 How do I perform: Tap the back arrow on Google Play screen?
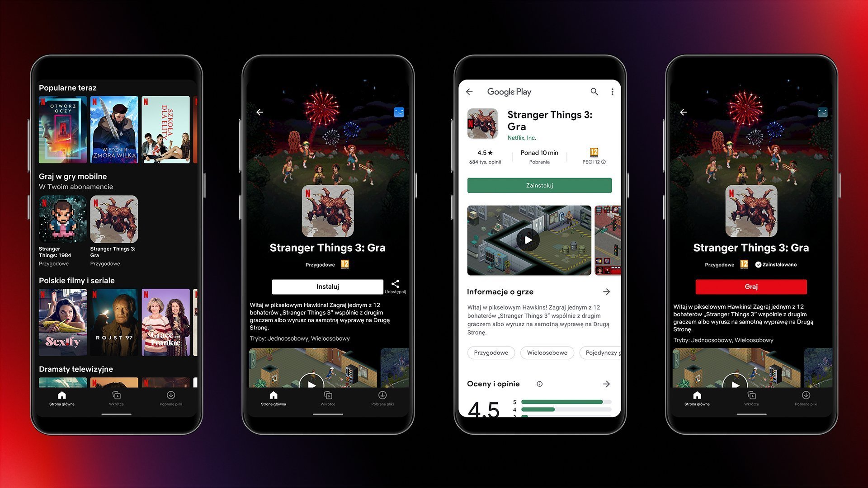coord(472,92)
